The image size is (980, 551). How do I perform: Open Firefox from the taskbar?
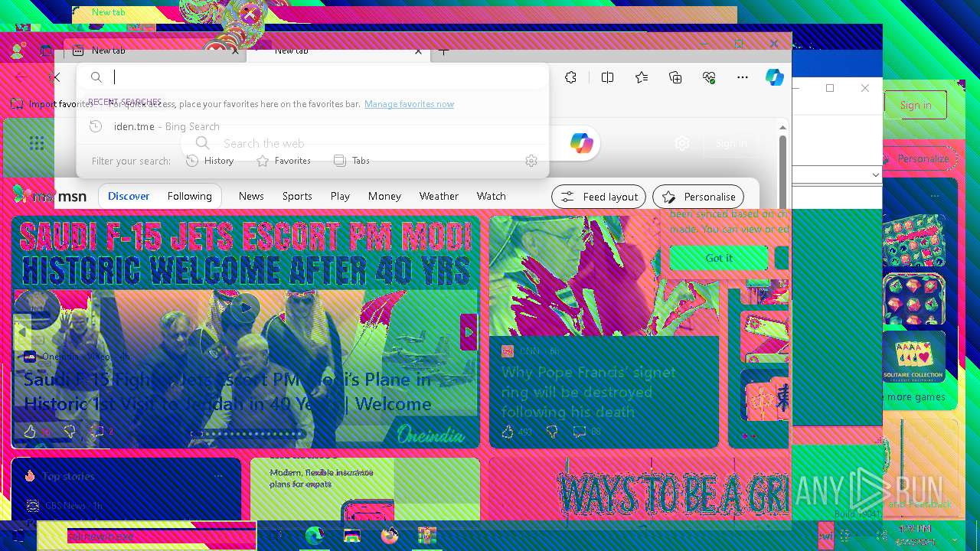(x=390, y=536)
